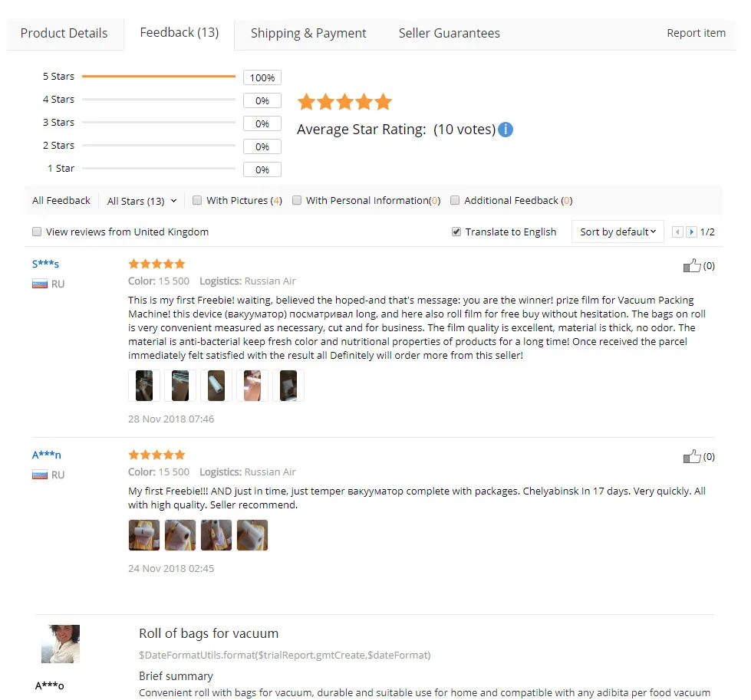Enable the With Pictures filter

click(197, 200)
